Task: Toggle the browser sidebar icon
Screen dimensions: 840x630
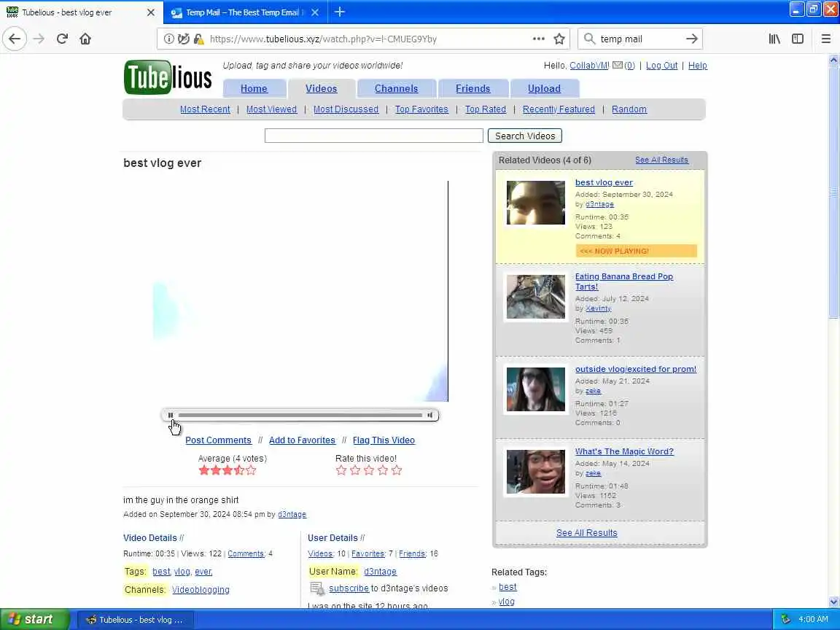Action: coord(798,39)
